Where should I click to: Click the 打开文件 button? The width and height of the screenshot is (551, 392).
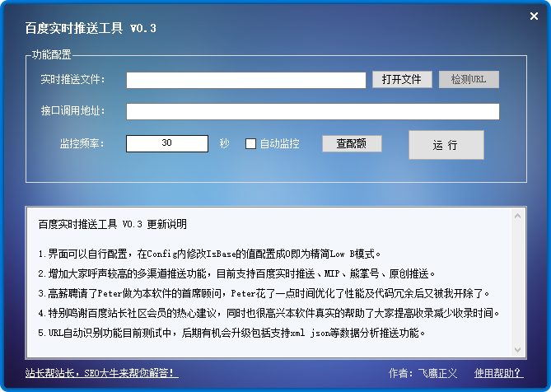coord(402,79)
